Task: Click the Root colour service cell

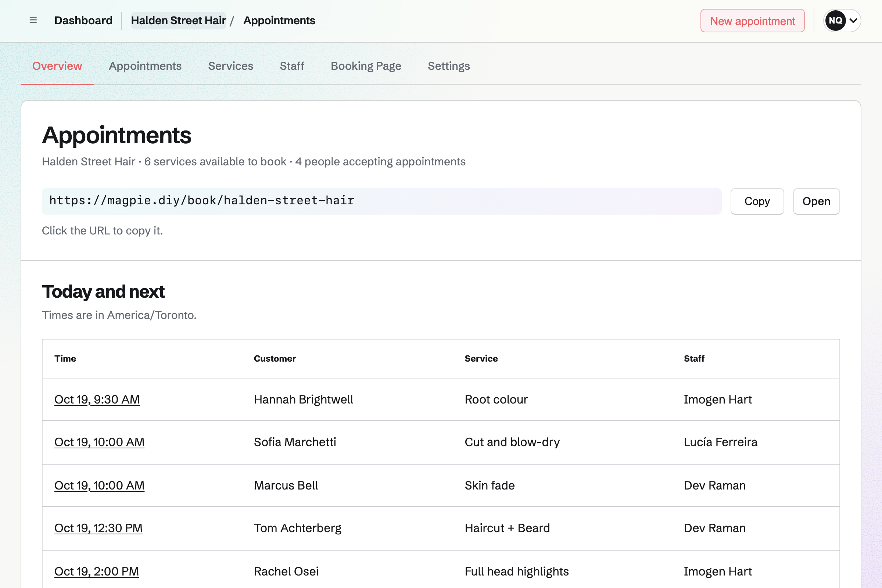Action: [x=496, y=399]
